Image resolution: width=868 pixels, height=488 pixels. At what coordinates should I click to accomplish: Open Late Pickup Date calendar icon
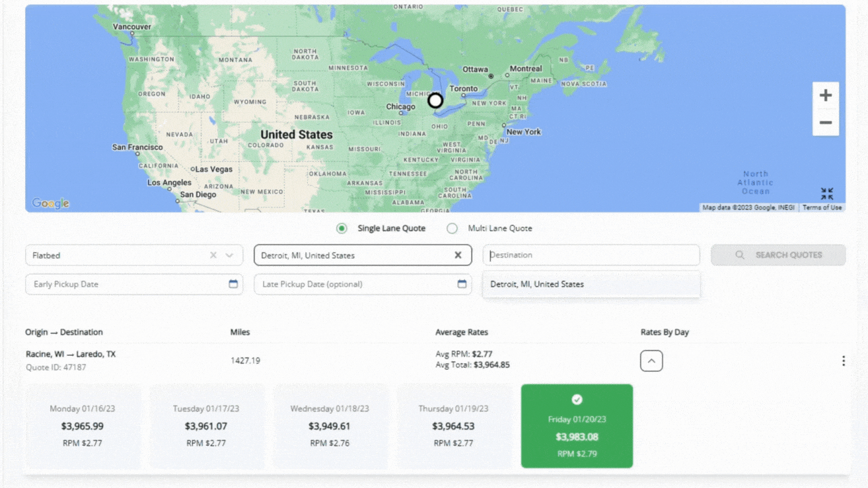point(462,284)
